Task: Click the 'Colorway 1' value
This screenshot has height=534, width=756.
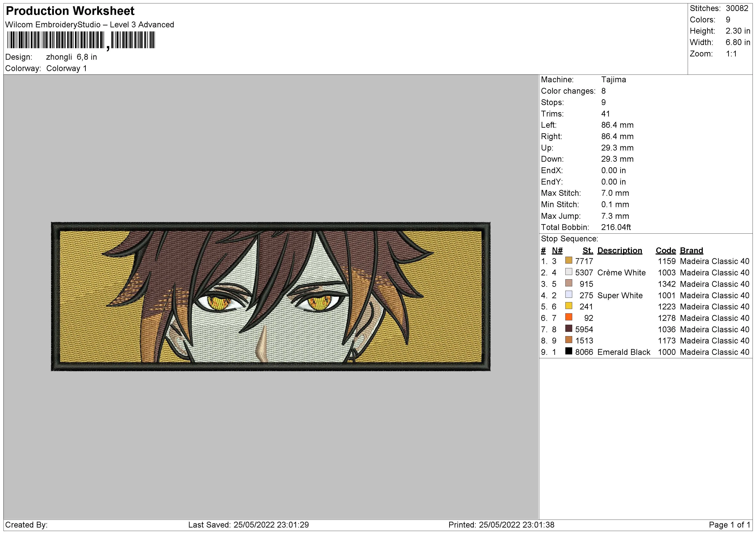Action: point(67,68)
